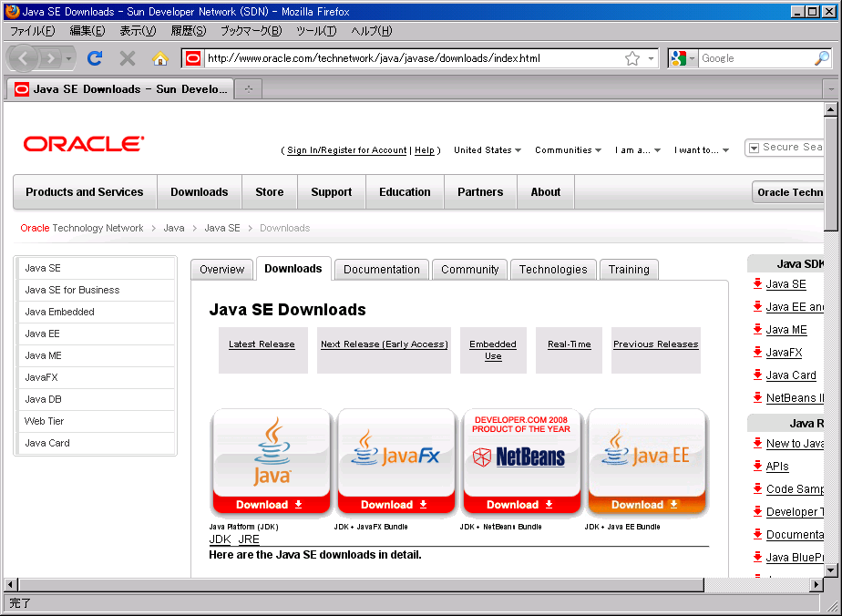
Task: Click red download arrow beside Java Card link
Action: (757, 375)
